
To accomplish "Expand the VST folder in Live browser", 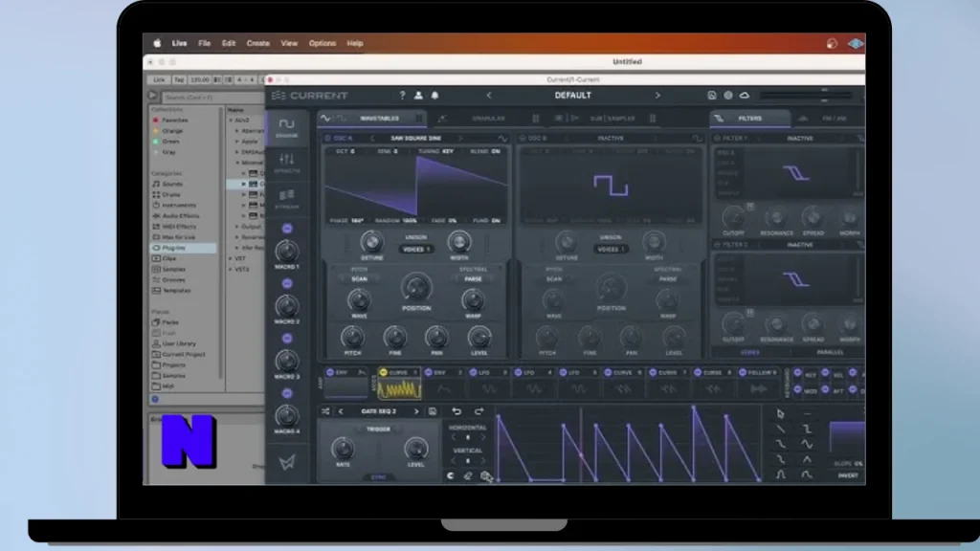I will coord(232,258).
